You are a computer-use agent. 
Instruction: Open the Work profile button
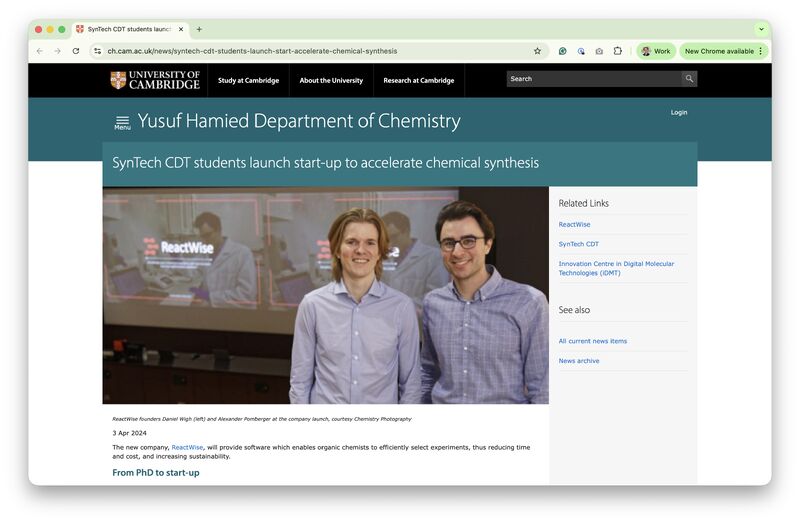656,51
